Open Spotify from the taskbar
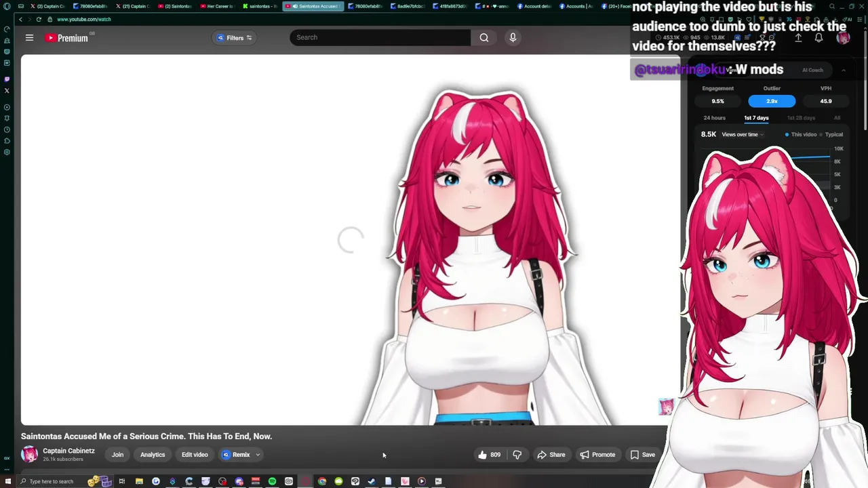The width and height of the screenshot is (868, 488). coord(272,481)
